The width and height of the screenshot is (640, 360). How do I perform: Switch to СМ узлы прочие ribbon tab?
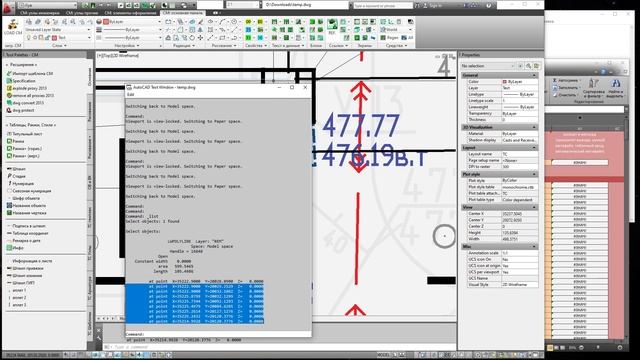(82, 13)
